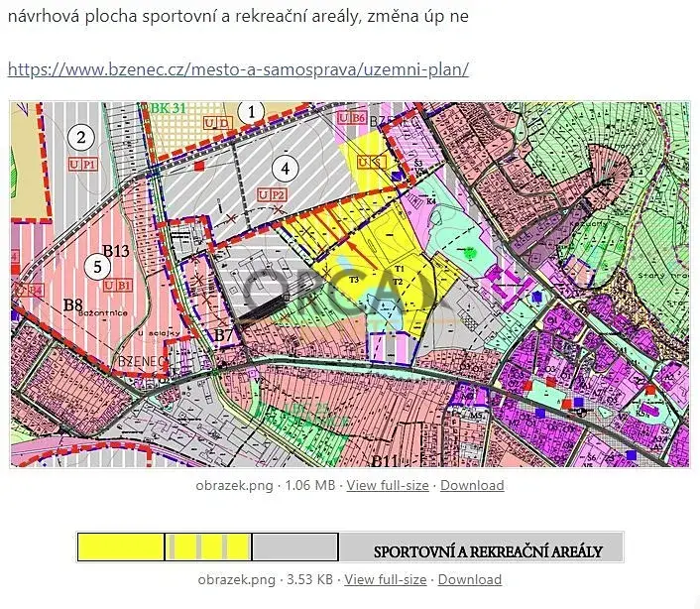The height and width of the screenshot is (609, 700).
Task: Open the bzenec.cz uzemni-plan link
Action: pyautogui.click(x=238, y=69)
